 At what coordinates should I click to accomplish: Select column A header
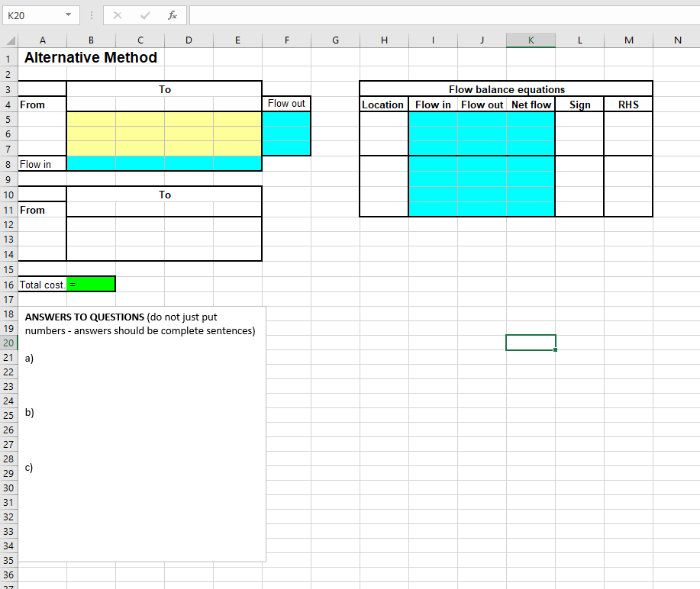coord(43,40)
